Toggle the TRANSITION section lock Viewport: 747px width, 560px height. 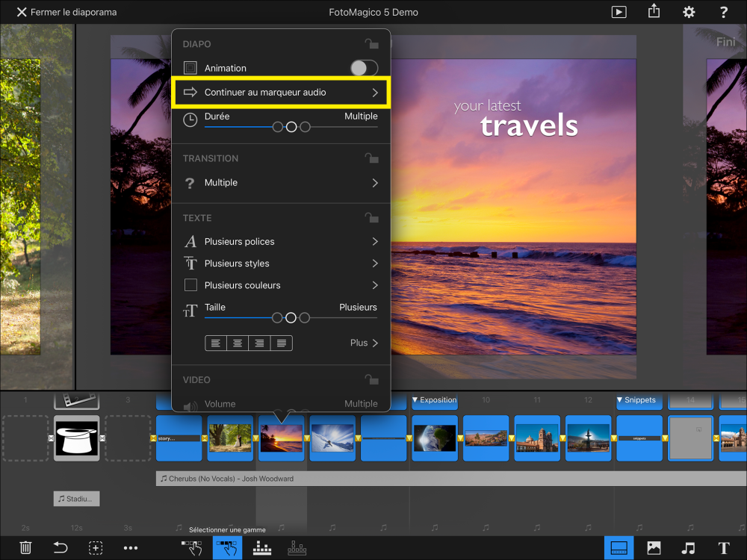click(370, 158)
